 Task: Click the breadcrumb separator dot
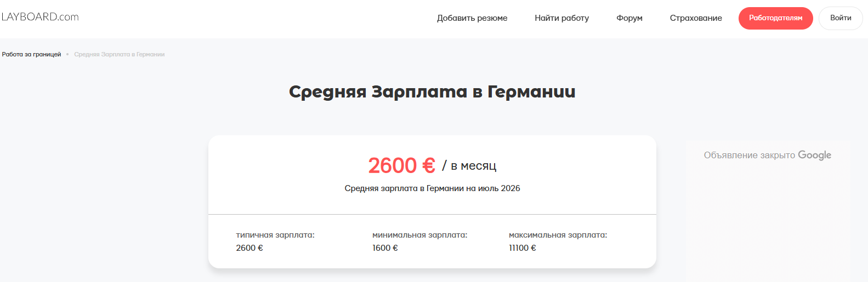pyautogui.click(x=67, y=54)
